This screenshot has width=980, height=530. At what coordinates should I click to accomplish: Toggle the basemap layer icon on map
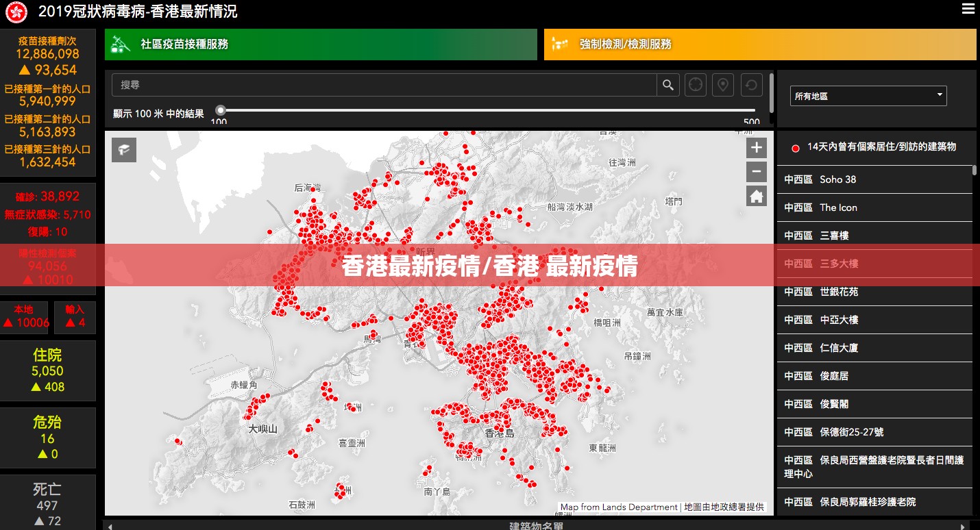click(124, 150)
